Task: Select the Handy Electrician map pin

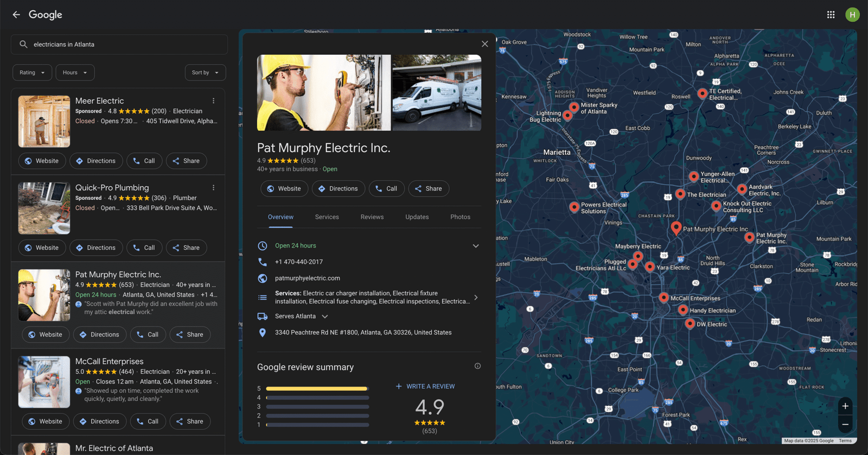Action: [x=683, y=310]
